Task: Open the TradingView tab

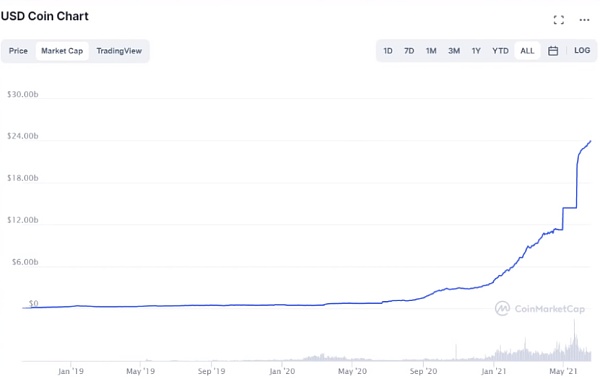Action: tap(119, 51)
